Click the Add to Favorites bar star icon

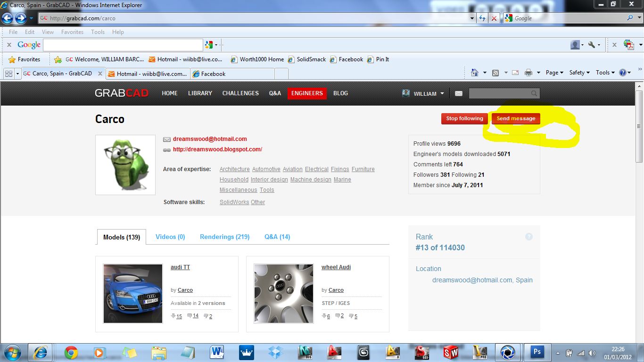pos(58,59)
